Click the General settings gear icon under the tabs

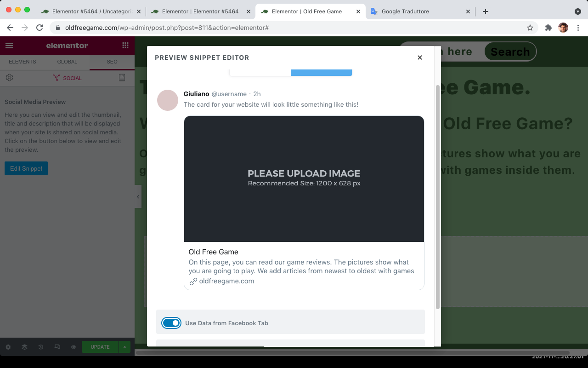pos(9,78)
